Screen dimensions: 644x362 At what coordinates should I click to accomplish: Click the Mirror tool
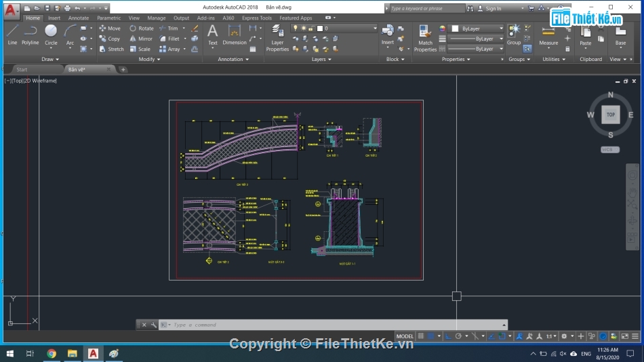141,39
